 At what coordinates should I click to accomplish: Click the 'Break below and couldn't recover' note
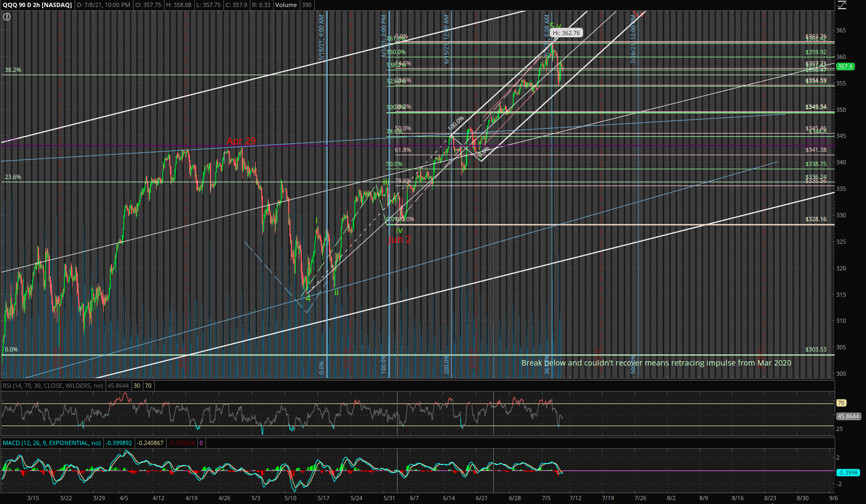click(x=656, y=363)
